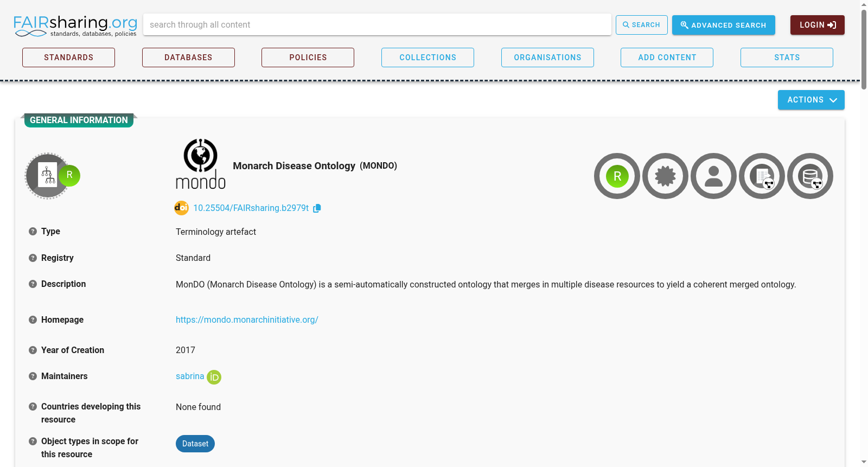
Task: Click the mondo logo image
Action: [x=201, y=164]
